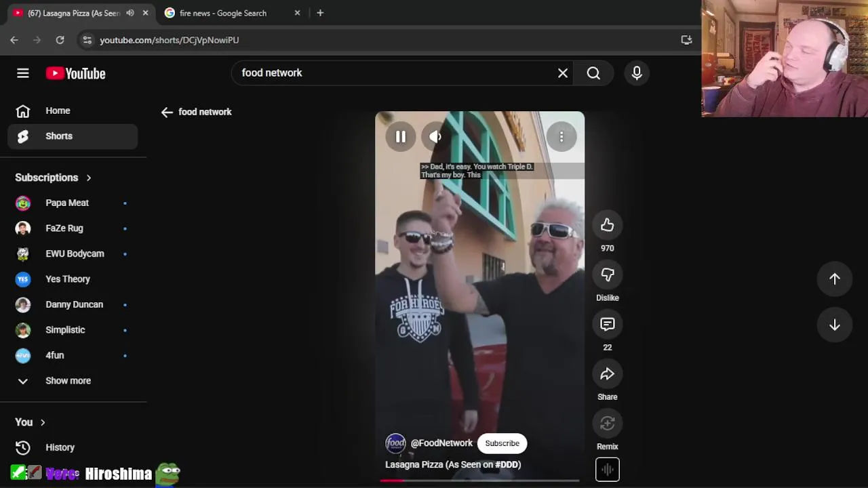Open the @FoodNetwork channel name
This screenshot has width=868, height=488.
click(x=441, y=443)
